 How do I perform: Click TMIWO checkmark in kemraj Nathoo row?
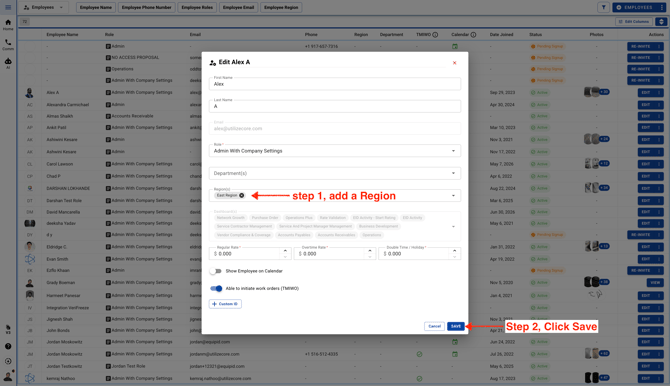[x=419, y=378]
